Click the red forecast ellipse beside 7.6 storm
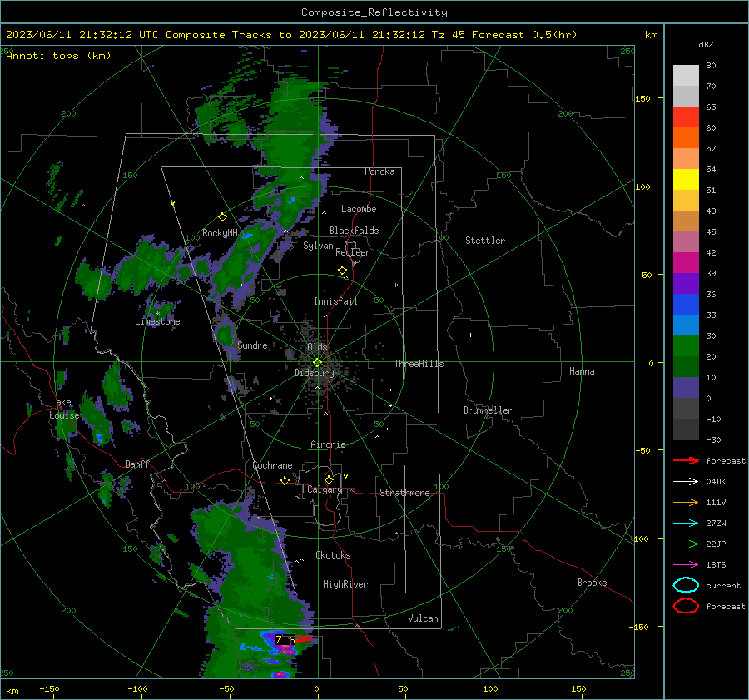This screenshot has height=700, width=749. (304, 638)
